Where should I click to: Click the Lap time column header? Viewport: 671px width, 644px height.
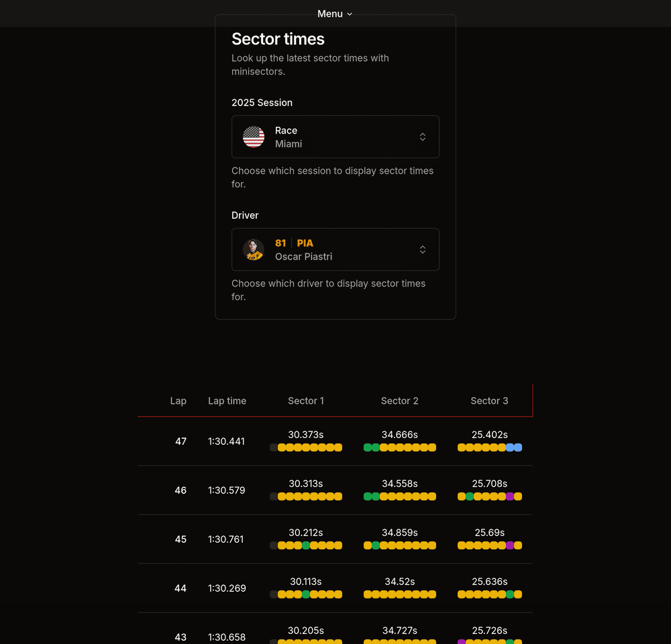(x=227, y=400)
